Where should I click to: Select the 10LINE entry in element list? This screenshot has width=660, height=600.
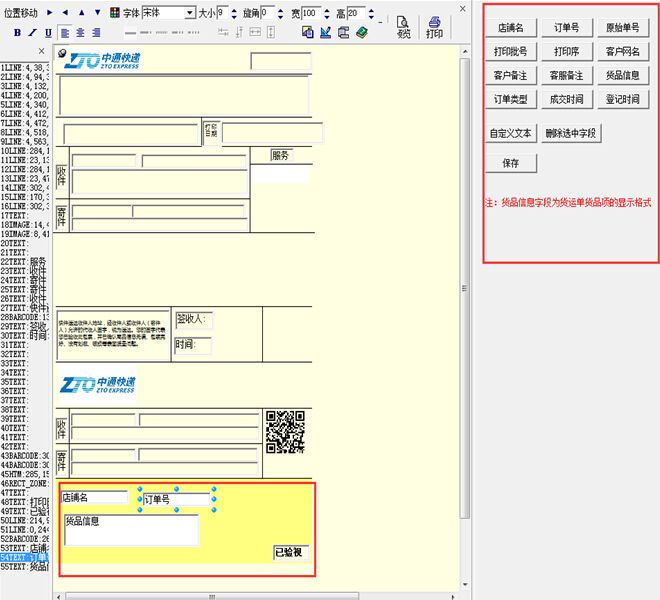[25, 151]
